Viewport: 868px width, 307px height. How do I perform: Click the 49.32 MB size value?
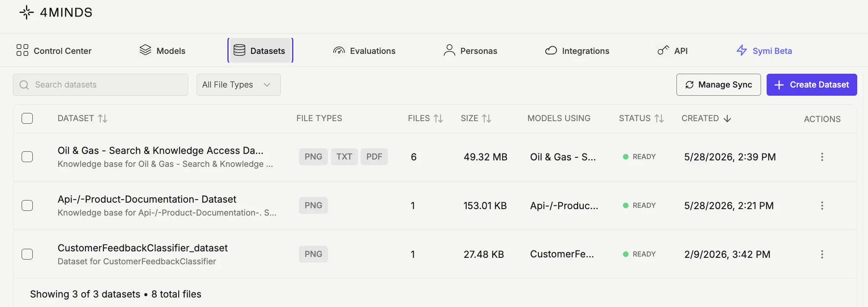(485, 157)
